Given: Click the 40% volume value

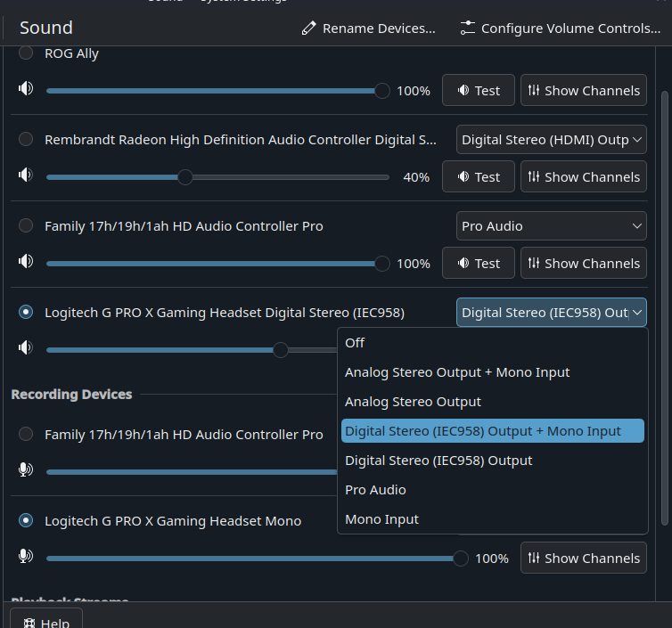Looking at the screenshot, I should (x=416, y=177).
